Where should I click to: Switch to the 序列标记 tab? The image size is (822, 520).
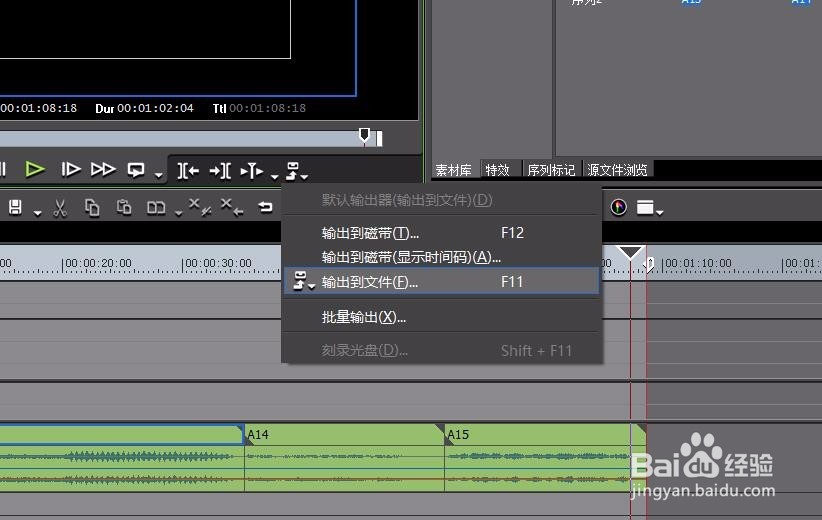tap(551, 170)
